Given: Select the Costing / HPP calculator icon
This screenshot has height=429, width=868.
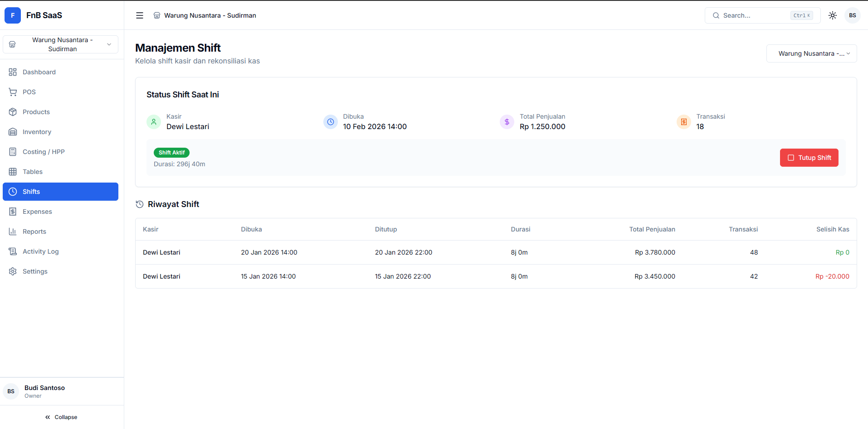Looking at the screenshot, I should point(13,152).
